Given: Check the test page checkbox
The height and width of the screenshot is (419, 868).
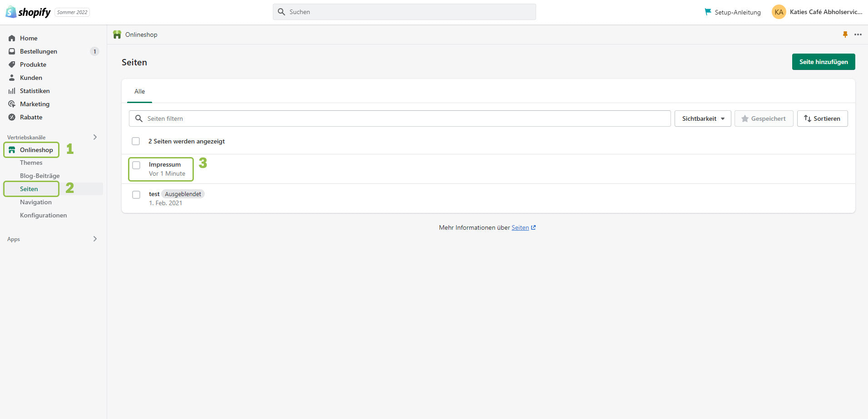Looking at the screenshot, I should click(x=136, y=195).
